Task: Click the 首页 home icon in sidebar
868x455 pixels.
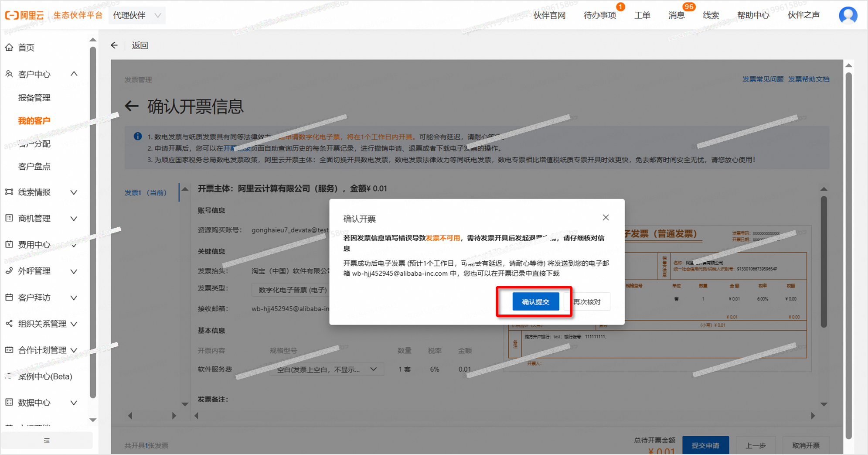Action: coord(9,47)
